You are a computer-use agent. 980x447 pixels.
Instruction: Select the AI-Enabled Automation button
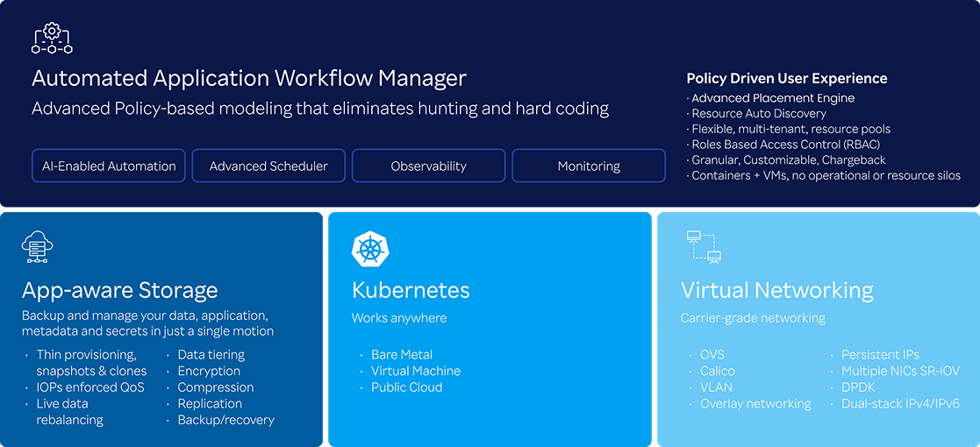point(109,166)
